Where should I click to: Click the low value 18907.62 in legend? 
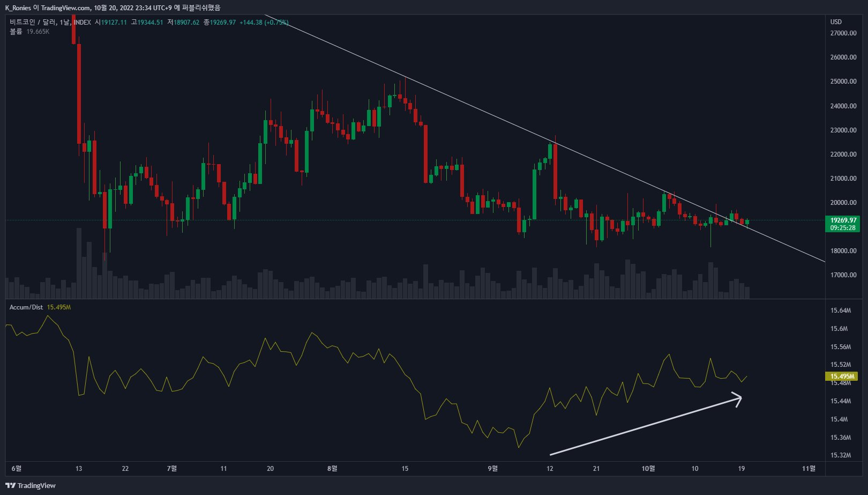pyautogui.click(x=186, y=22)
